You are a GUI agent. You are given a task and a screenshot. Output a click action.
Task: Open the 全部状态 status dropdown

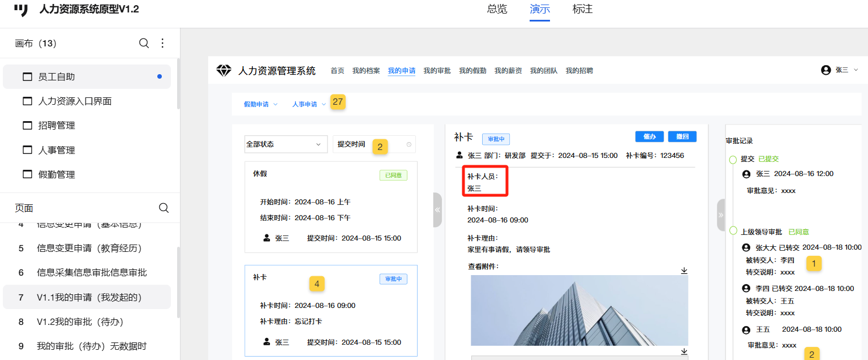pos(286,144)
